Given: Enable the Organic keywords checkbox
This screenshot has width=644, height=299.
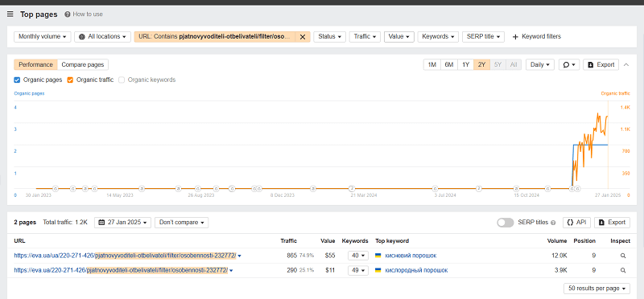Looking at the screenshot, I should [x=122, y=80].
